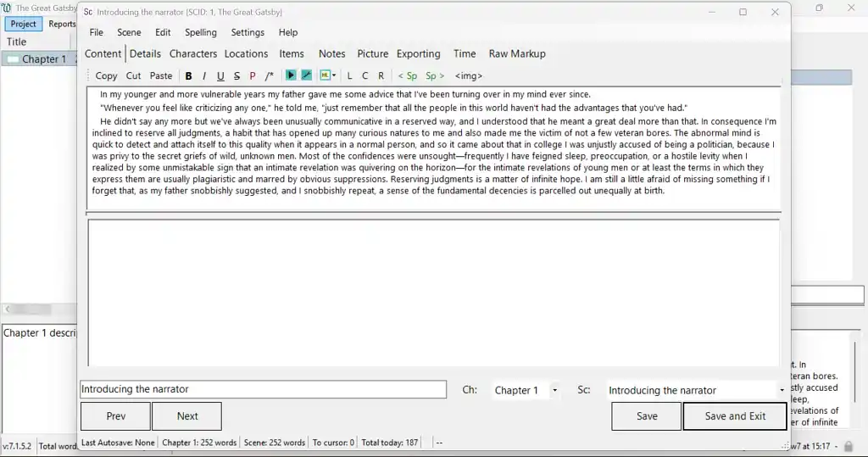Click the teal play arrow icon
The height and width of the screenshot is (457, 868).
[291, 75]
